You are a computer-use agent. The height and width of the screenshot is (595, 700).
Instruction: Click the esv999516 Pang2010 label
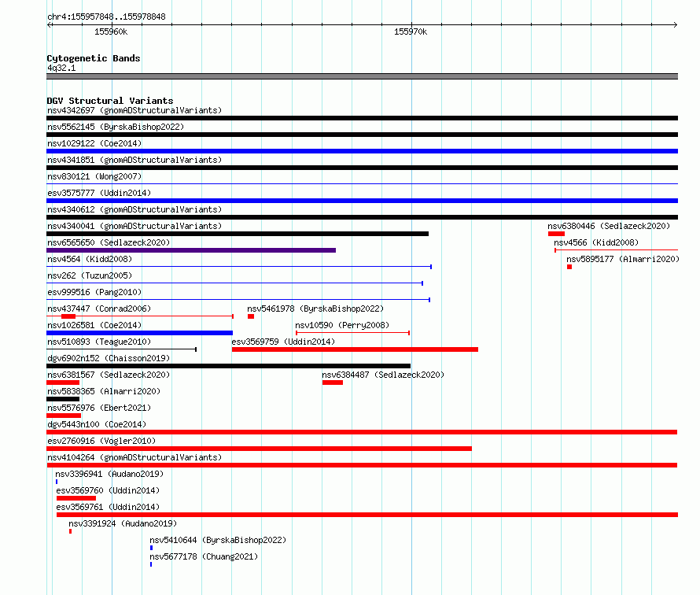tap(94, 292)
